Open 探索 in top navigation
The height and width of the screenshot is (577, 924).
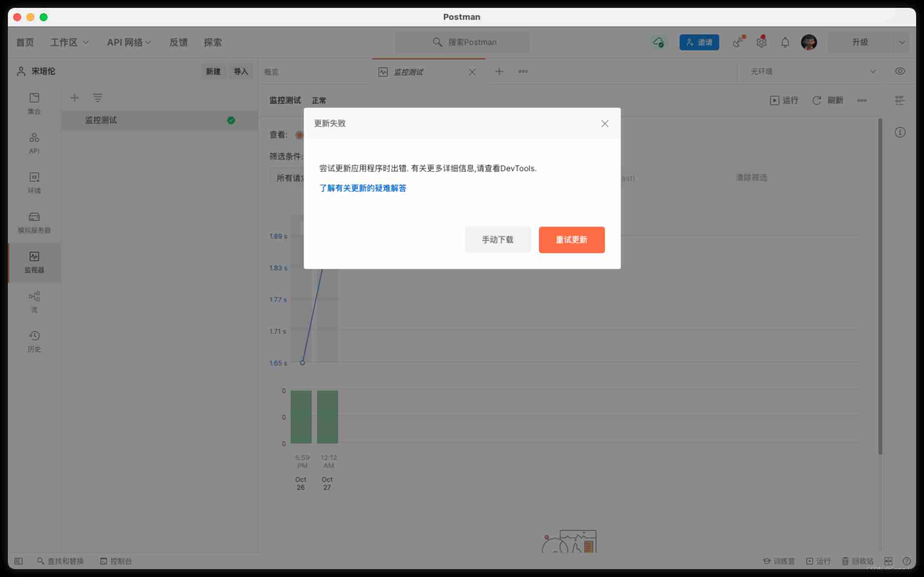(213, 42)
